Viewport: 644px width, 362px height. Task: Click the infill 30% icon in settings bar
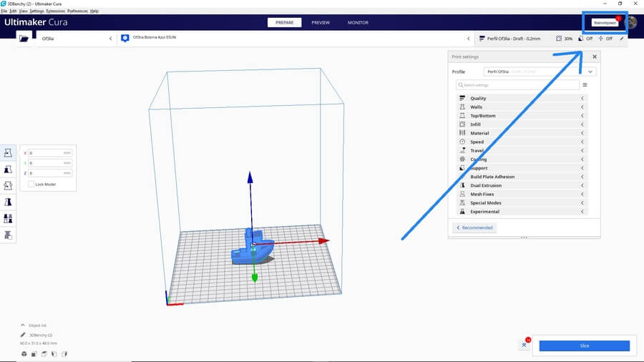(x=559, y=39)
